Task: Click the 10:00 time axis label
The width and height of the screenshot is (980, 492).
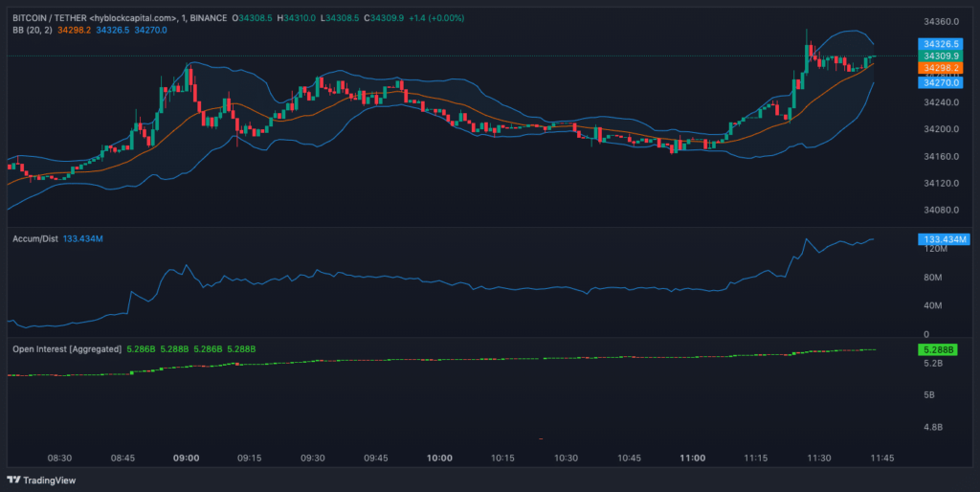Action: 439,458
